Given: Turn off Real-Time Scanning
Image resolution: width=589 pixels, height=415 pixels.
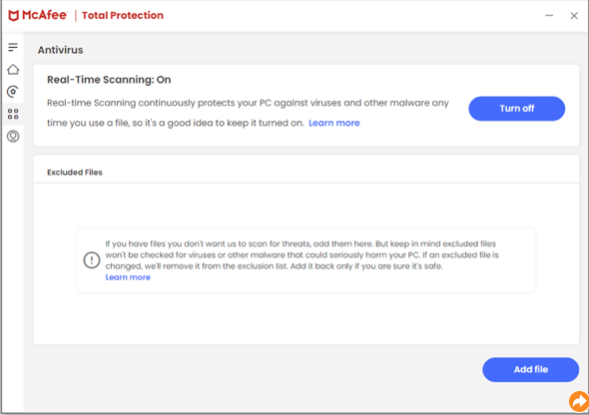Looking at the screenshot, I should pyautogui.click(x=517, y=109).
